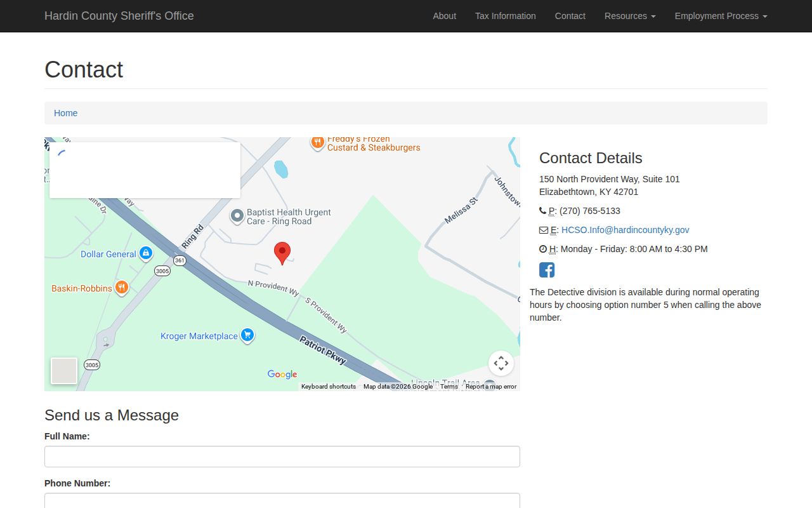812x508 pixels.
Task: Email HCSO.Info@hardincountyky.gov
Action: tap(625, 230)
